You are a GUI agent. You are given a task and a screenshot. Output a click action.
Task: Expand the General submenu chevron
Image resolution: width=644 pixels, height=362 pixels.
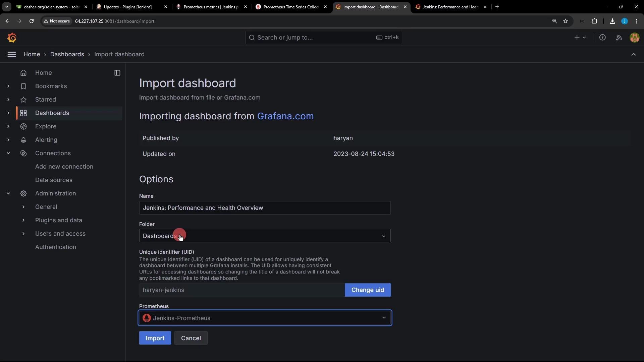click(23, 207)
